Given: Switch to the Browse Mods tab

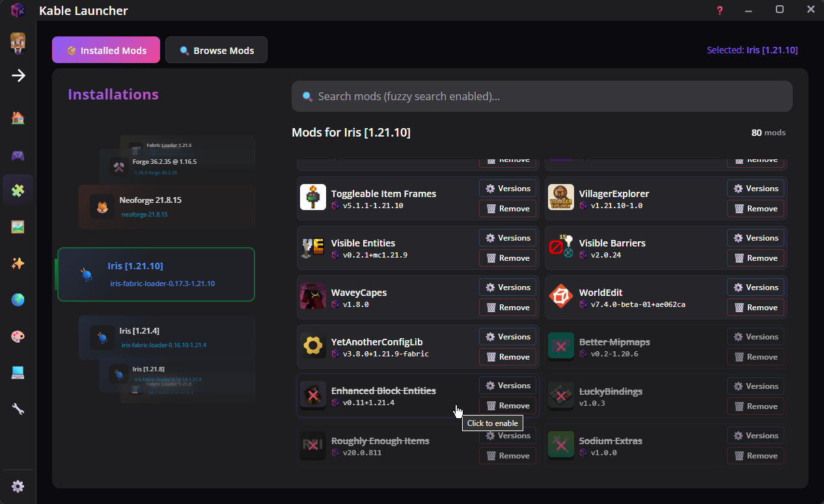Looking at the screenshot, I should click(x=216, y=49).
